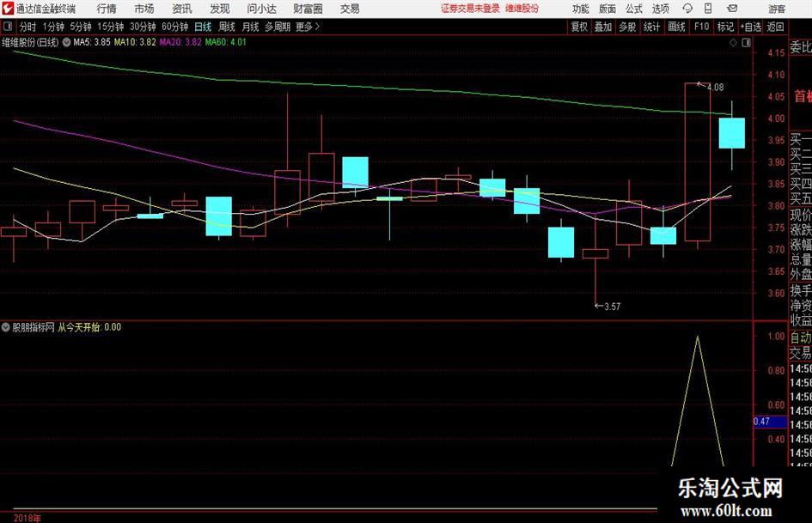The height and width of the screenshot is (523, 812).
Task: Expand the dropdown arrow next to 维维股份(日线)
Action: (x=66, y=42)
